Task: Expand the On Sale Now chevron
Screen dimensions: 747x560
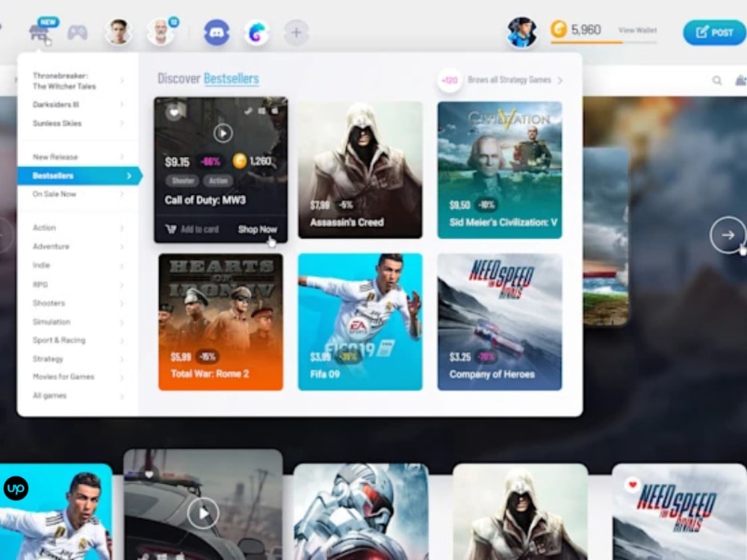Action: point(122,194)
